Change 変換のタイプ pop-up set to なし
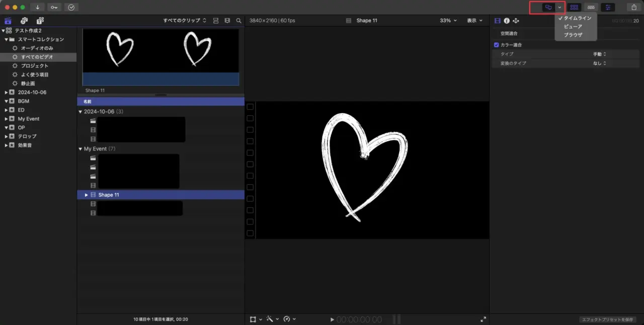644x325 pixels. coord(600,63)
